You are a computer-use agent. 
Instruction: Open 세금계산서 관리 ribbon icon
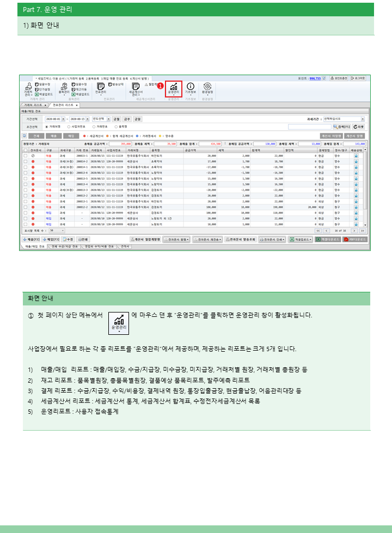[136, 89]
